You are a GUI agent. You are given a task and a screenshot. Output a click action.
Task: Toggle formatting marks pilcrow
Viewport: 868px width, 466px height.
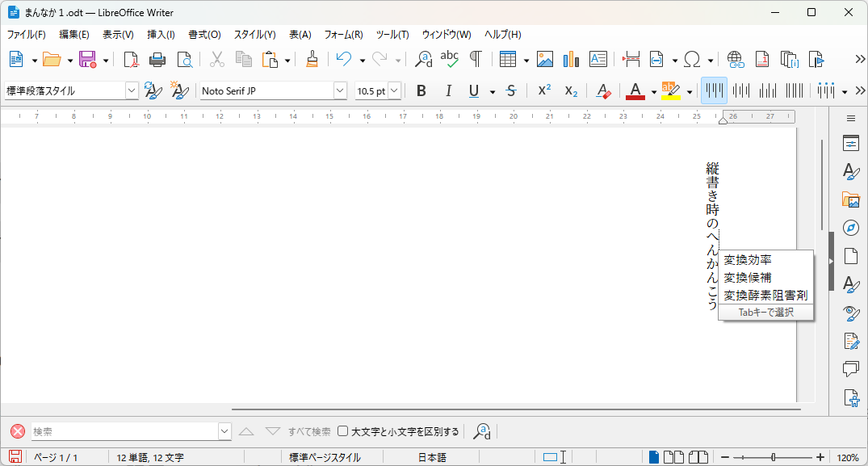[476, 59]
